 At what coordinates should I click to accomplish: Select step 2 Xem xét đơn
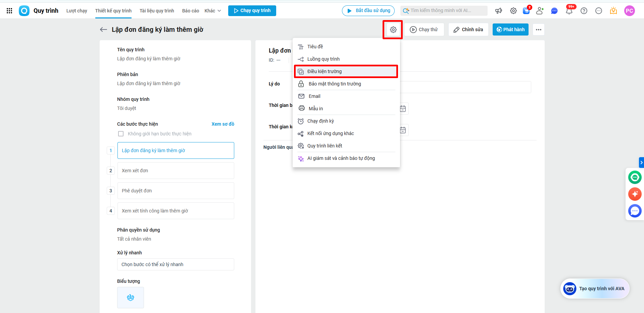[x=176, y=171]
